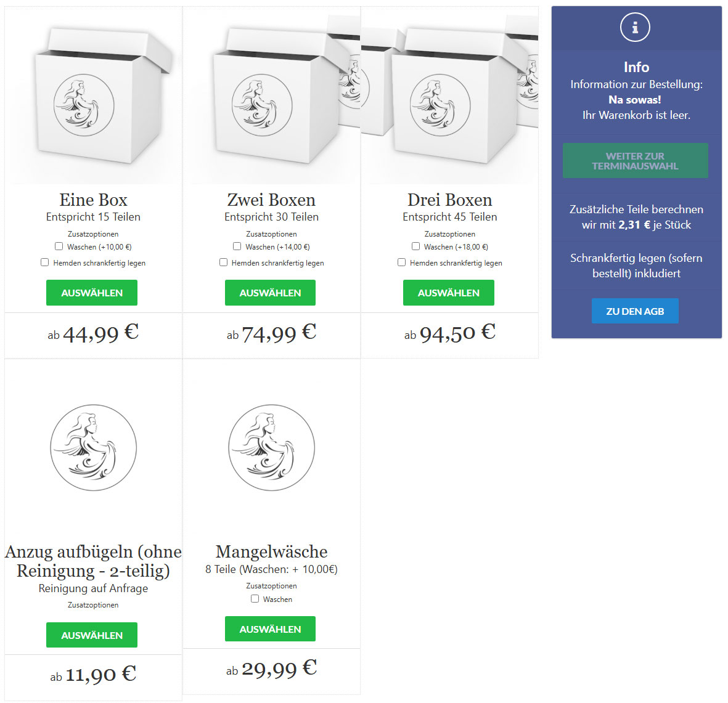
Task: Enable Waschen (+18,00 €) for Drei Boxen
Action: pos(416,246)
